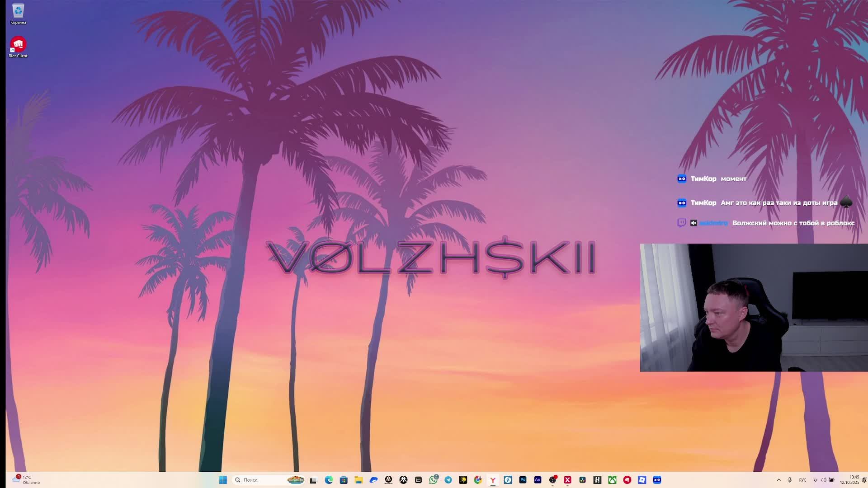The height and width of the screenshot is (488, 868).
Task: Launch Telegram from the taskbar
Action: (448, 480)
